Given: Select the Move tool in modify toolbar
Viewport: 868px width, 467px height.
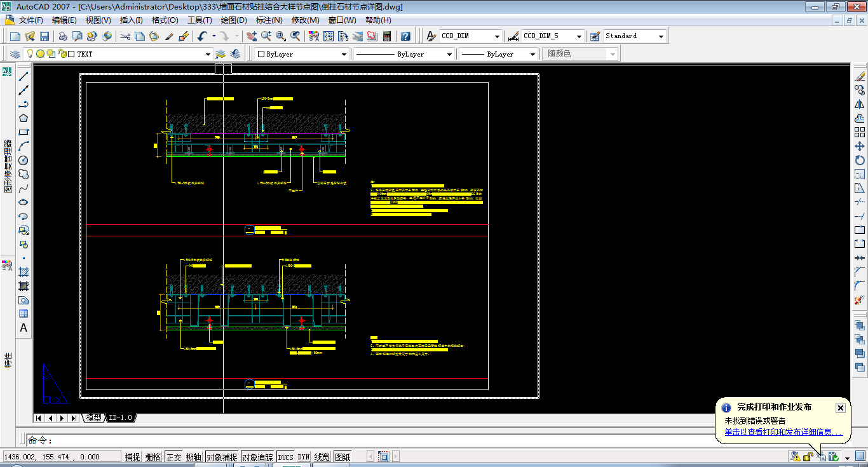Looking at the screenshot, I should click(x=860, y=146).
